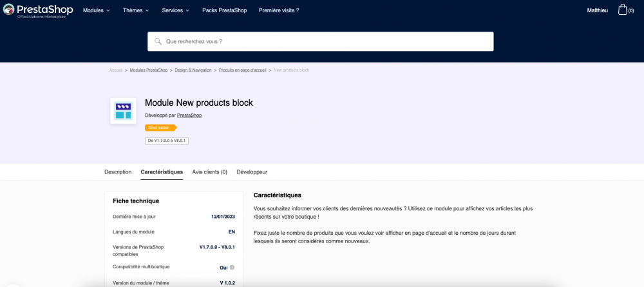Switch to the Description tab

coord(118,172)
